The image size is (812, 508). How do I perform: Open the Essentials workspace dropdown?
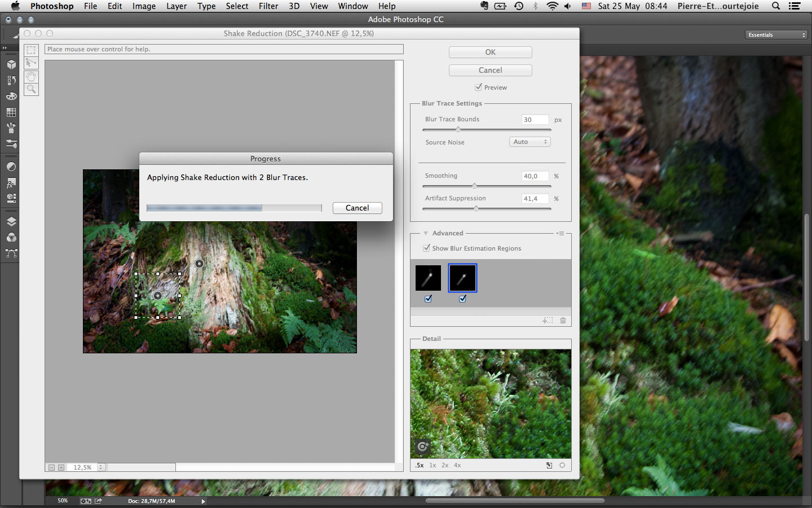click(x=777, y=35)
